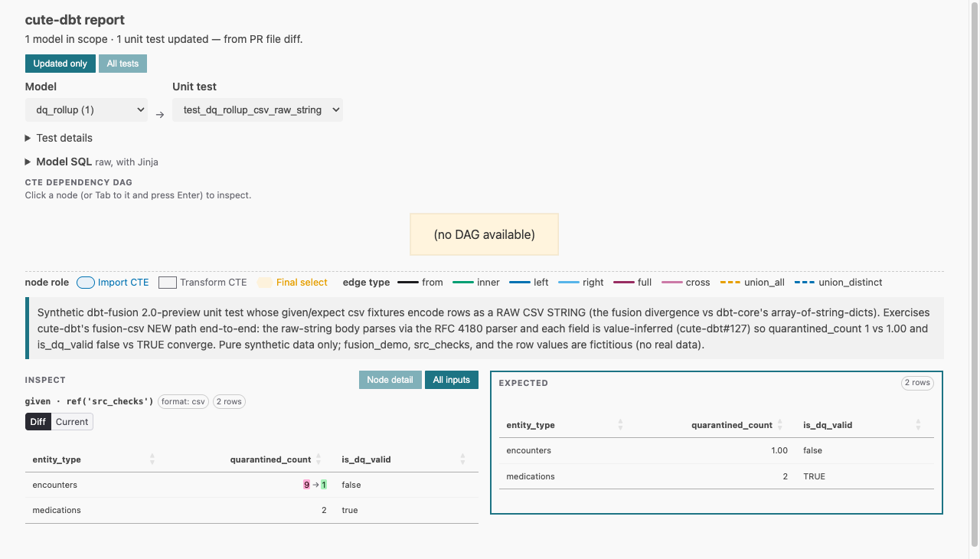980x559 pixels.
Task: Select Node detail tab
Action: 390,380
